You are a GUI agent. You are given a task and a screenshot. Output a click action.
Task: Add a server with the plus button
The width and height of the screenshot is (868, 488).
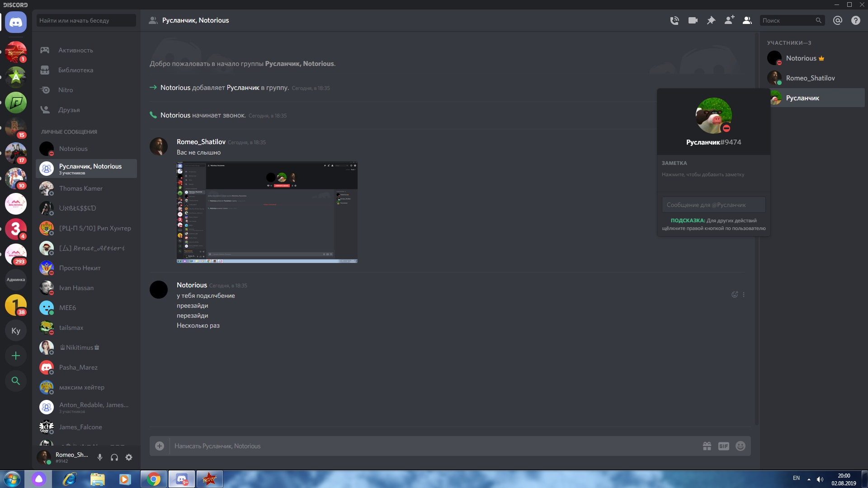[x=16, y=356]
